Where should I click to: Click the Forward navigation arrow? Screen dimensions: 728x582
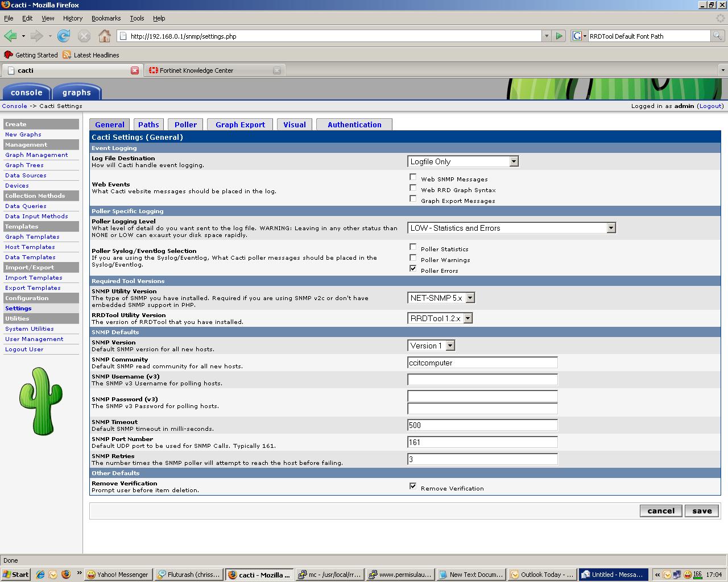(x=37, y=36)
